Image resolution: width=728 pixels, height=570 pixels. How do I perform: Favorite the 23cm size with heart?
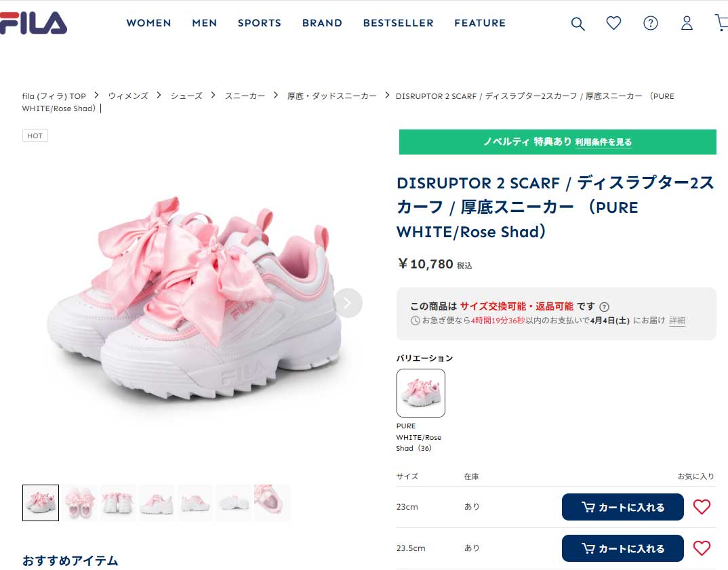point(702,507)
